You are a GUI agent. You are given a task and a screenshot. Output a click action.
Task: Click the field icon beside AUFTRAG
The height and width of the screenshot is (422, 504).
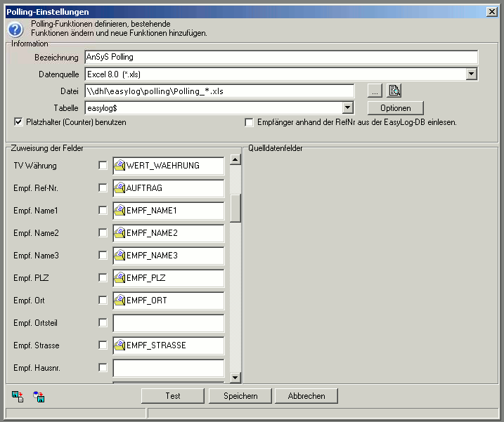click(119, 188)
